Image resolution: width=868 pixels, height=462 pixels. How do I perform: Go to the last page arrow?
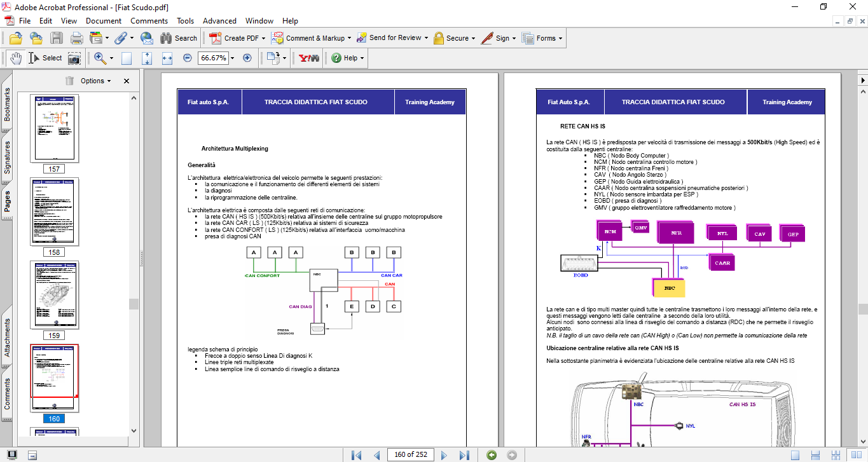[x=464, y=454]
